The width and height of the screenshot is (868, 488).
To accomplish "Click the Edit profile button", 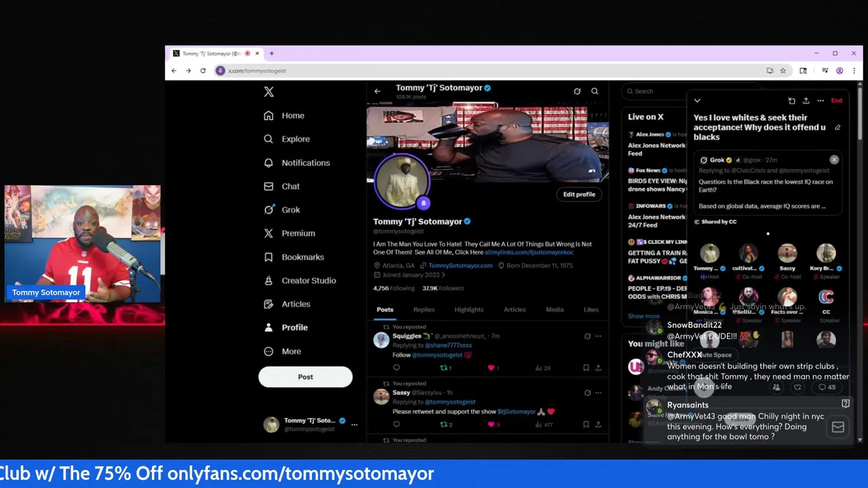I will coord(579,195).
